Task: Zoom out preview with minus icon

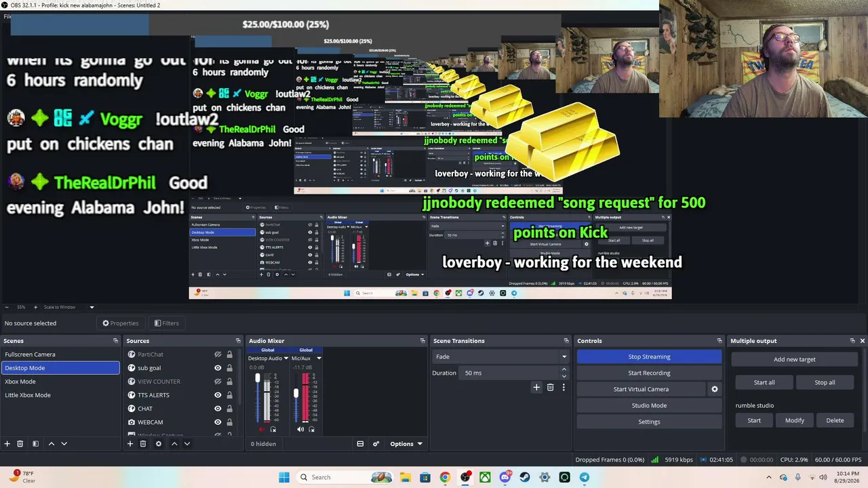Action: click(7, 307)
